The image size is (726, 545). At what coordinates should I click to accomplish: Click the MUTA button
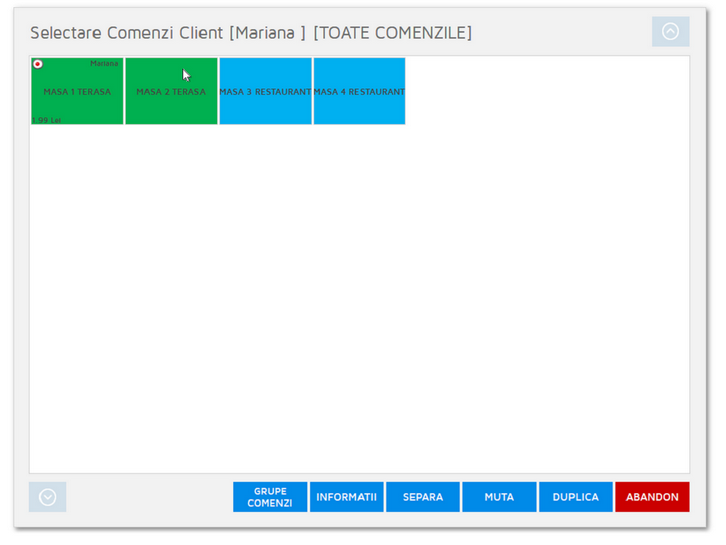(499, 497)
